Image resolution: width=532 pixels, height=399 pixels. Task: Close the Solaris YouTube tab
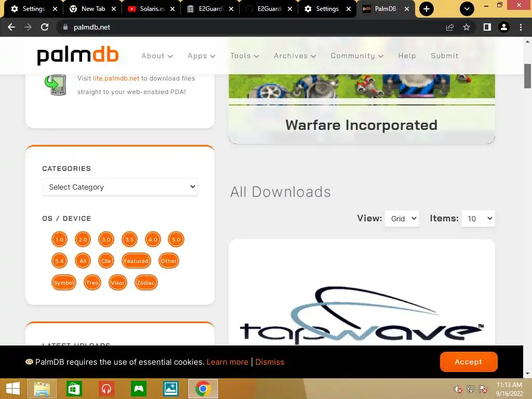pos(172,9)
